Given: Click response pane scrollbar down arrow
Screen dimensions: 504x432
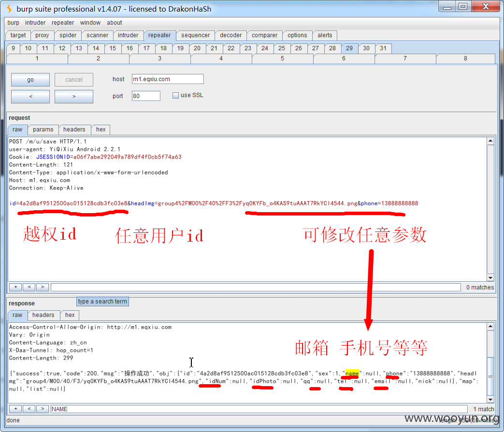Looking at the screenshot, I should (x=490, y=400).
